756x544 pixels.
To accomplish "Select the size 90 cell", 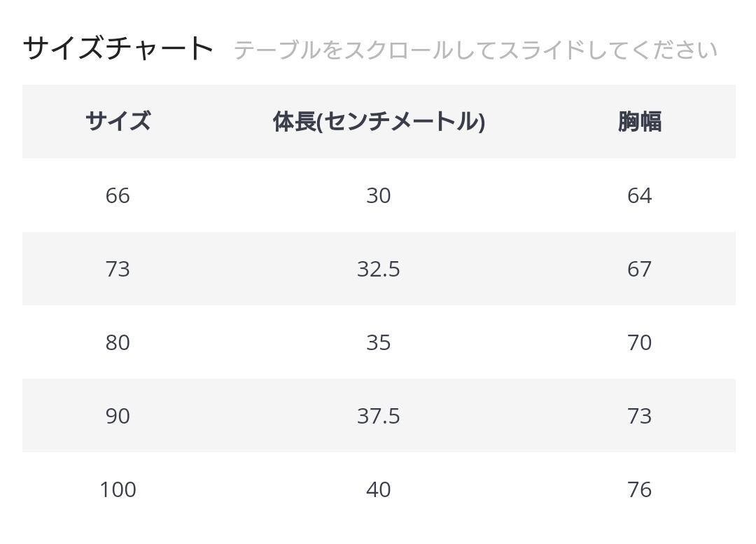I will tap(118, 417).
